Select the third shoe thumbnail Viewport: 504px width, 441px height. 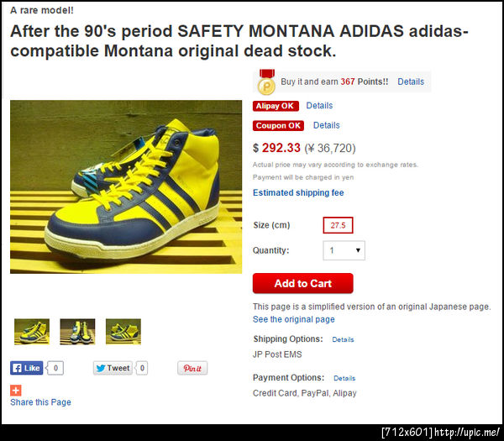pos(123,331)
